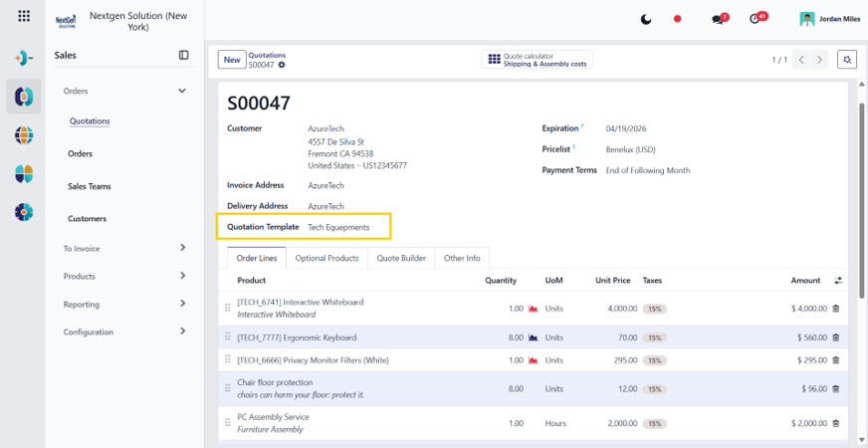Open the activities clock icon
This screenshot has height=448, width=868.
[758, 18]
